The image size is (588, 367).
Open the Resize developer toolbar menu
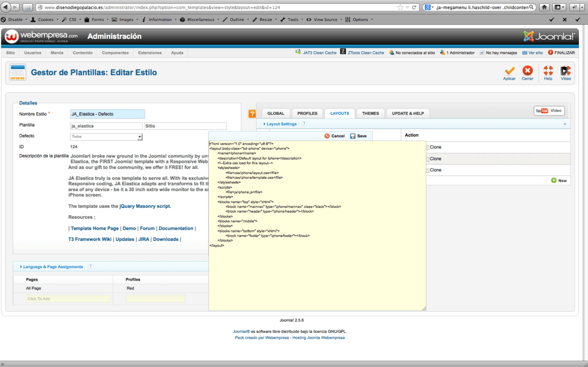265,19
